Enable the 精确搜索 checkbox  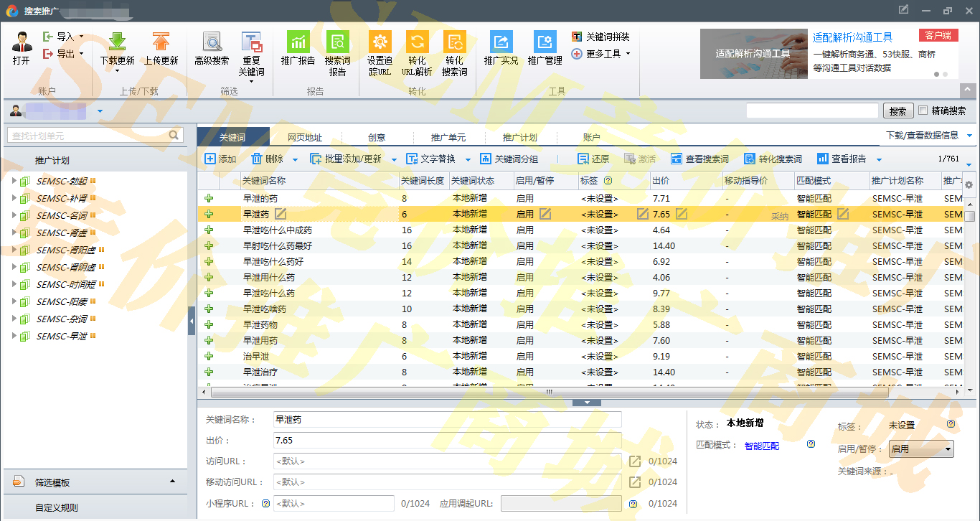pos(923,111)
